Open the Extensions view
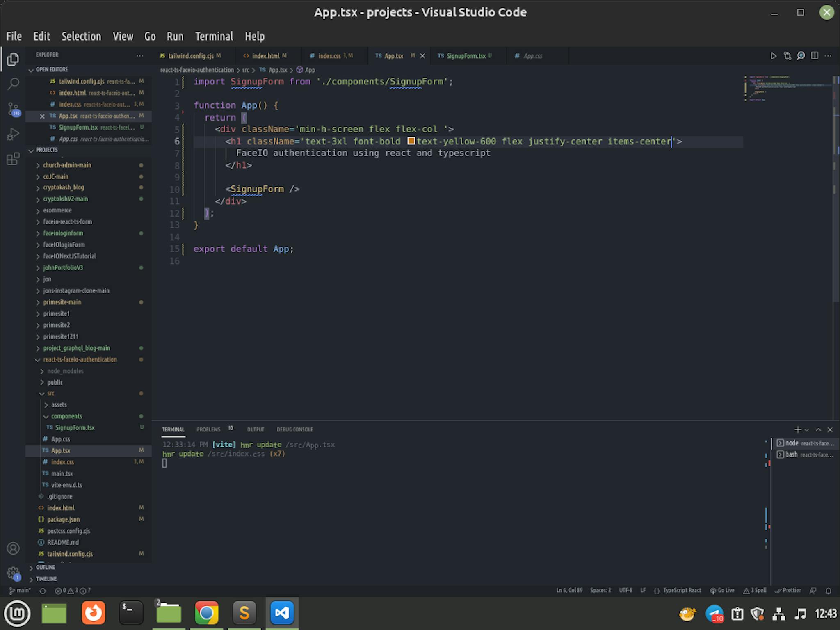 coord(13,159)
